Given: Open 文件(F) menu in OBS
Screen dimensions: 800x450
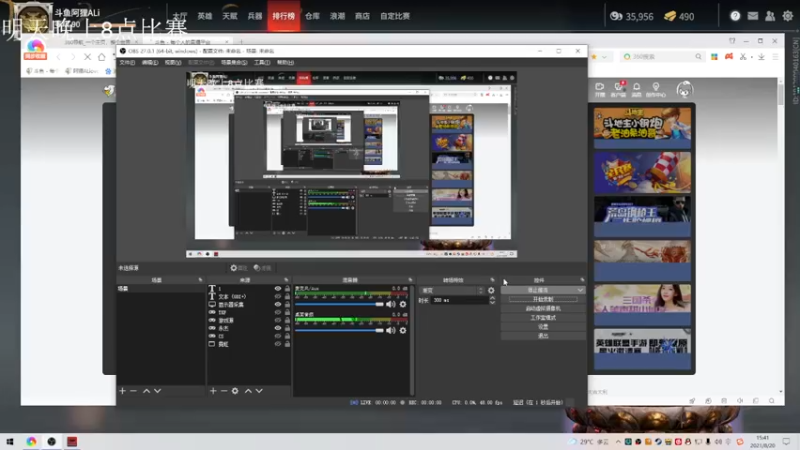Looking at the screenshot, I should point(127,63).
